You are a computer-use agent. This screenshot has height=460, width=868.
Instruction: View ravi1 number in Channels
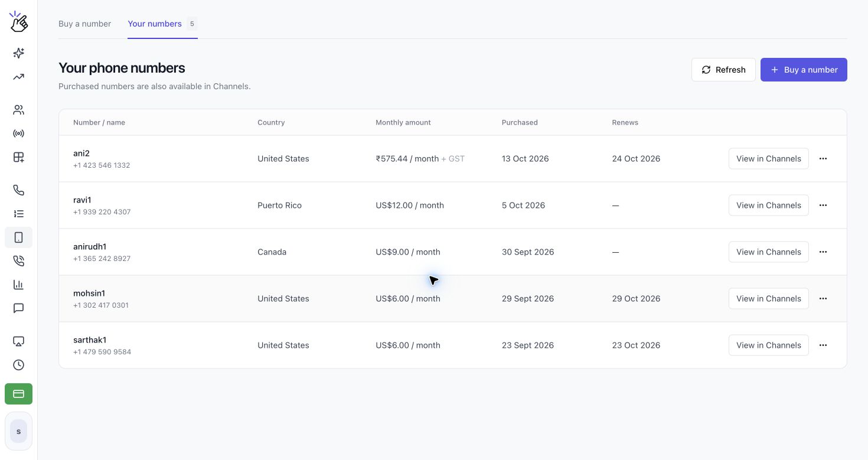pyautogui.click(x=768, y=205)
